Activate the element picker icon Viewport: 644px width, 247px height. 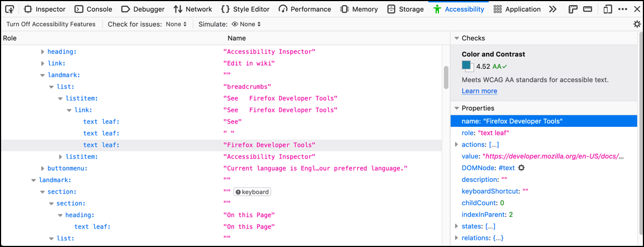click(10, 8)
